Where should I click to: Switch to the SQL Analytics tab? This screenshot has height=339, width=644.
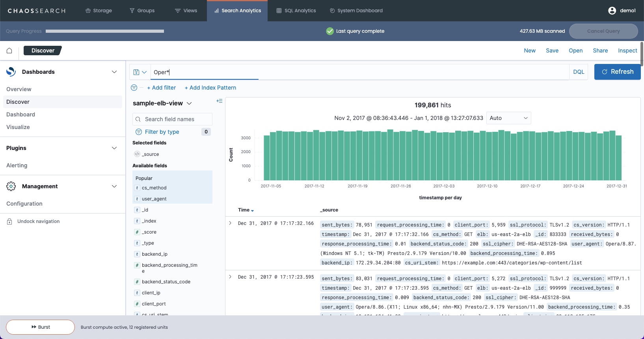[296, 11]
